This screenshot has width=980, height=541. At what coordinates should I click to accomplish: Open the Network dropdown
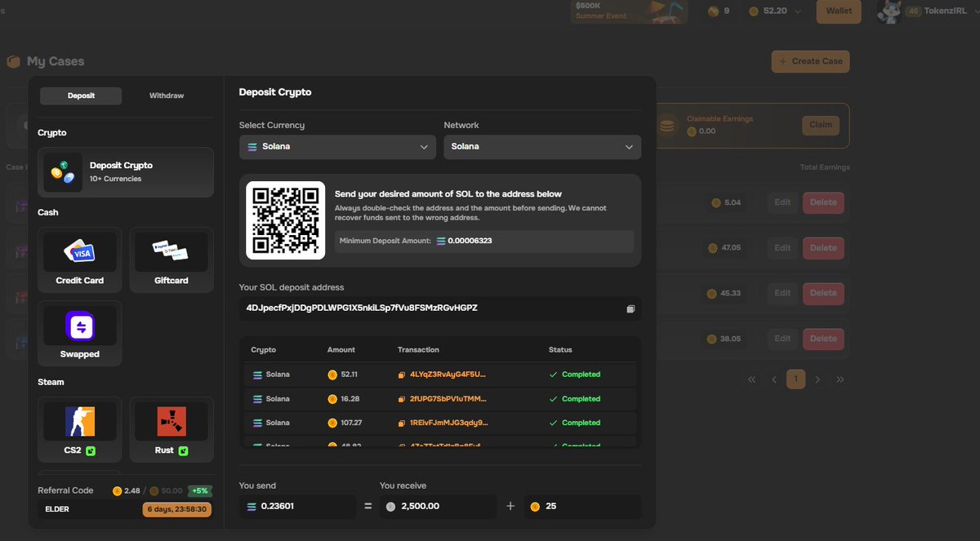click(542, 147)
